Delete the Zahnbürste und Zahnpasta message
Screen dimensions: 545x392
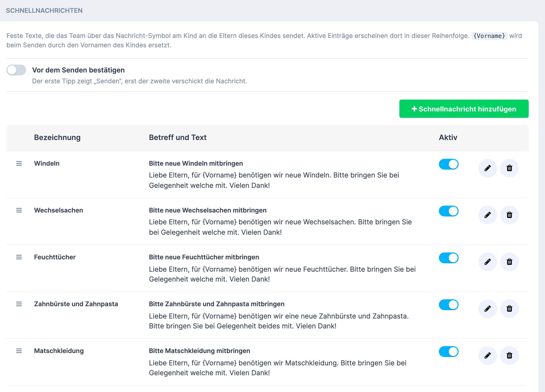coord(509,309)
